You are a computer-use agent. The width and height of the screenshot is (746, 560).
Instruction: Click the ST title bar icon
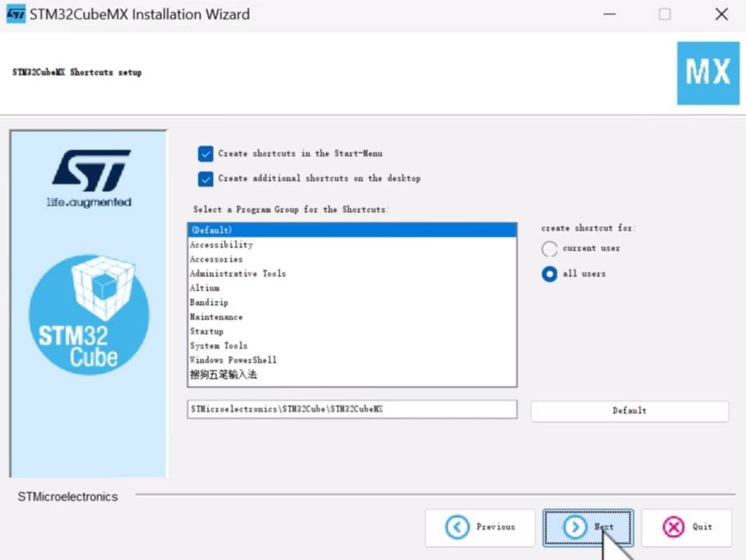[16, 14]
